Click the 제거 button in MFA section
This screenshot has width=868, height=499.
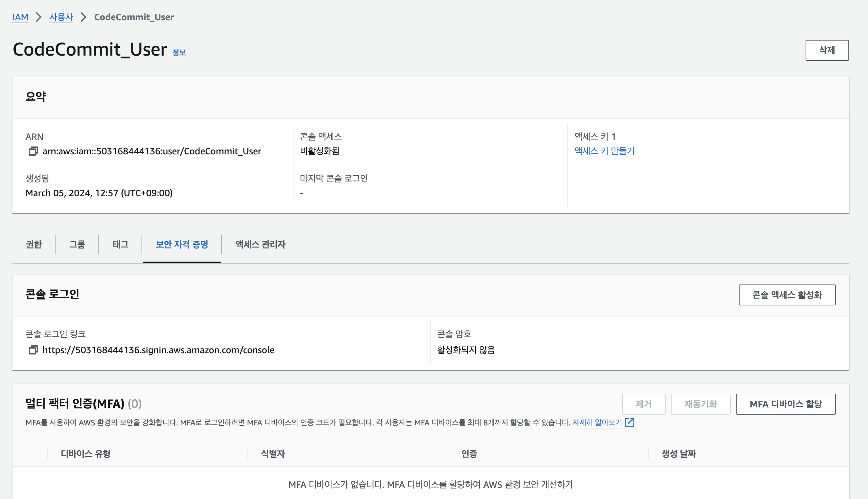pos(644,404)
